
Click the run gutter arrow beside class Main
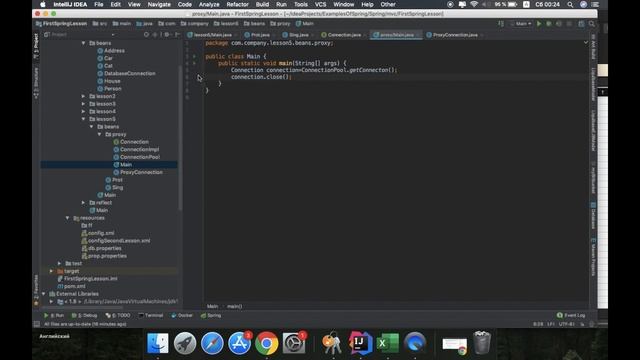[194, 56]
